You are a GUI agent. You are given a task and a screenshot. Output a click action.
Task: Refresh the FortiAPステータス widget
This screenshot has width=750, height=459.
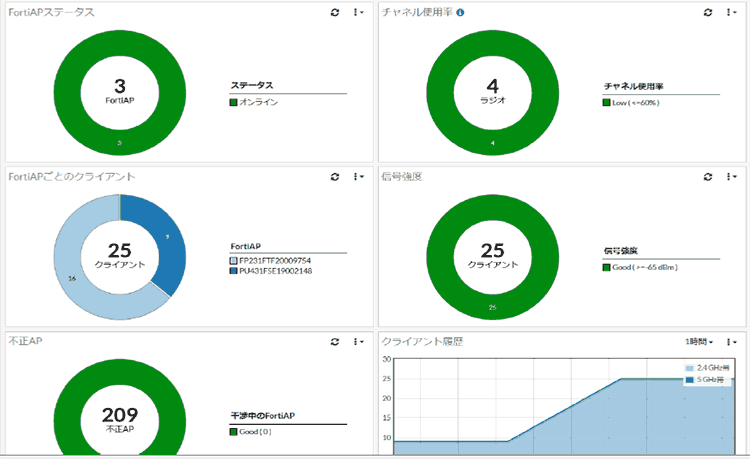335,12
